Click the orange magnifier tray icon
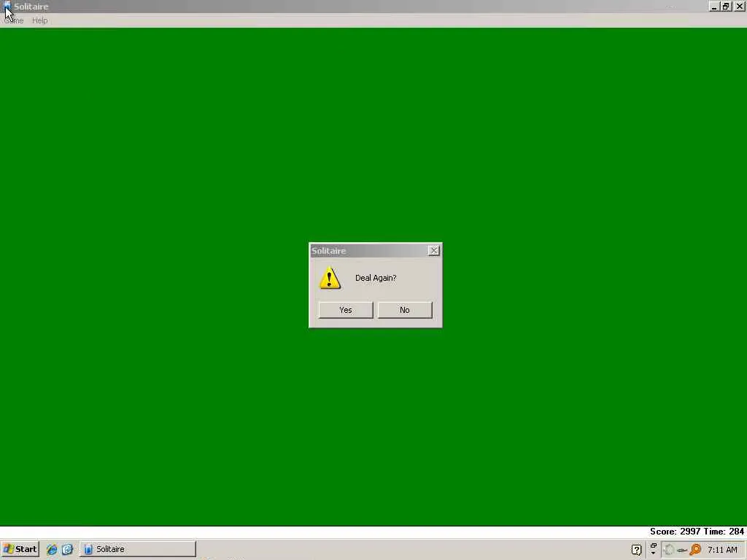This screenshot has height=560, width=747. pos(695,550)
